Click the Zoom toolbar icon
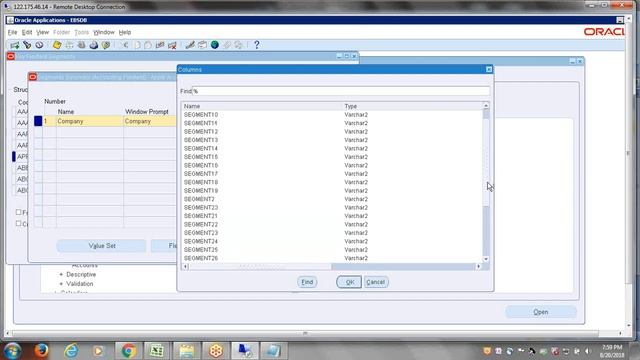 [202, 45]
